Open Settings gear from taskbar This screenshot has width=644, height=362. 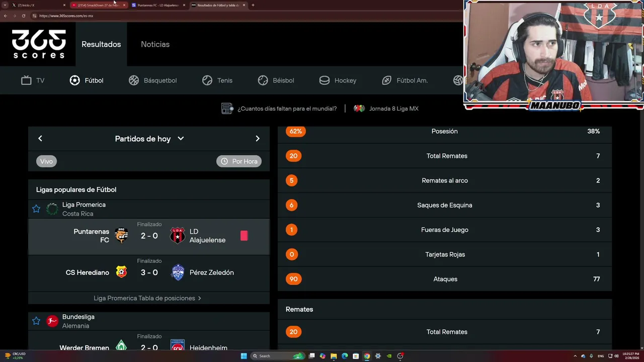(x=378, y=356)
